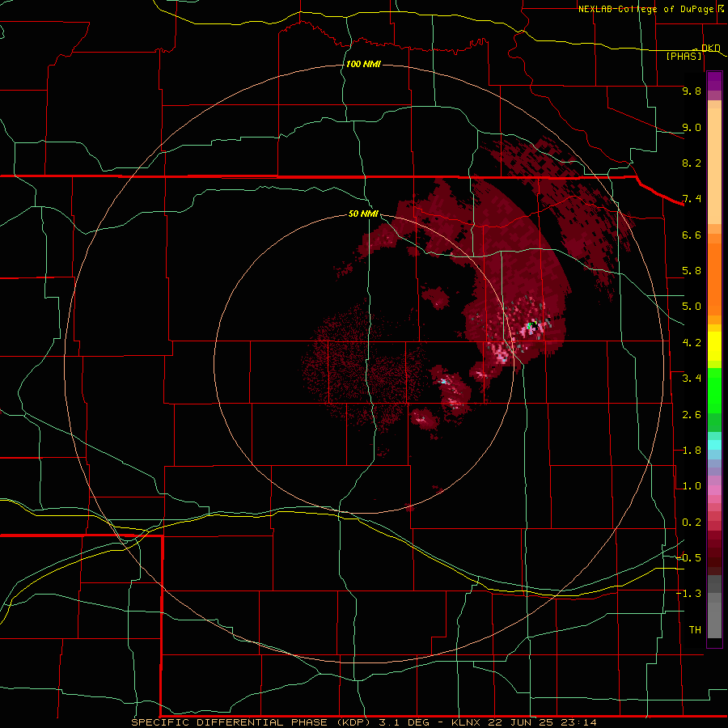Click the 5.0 scale value
Screen dimensions: 728x728
click(x=692, y=307)
